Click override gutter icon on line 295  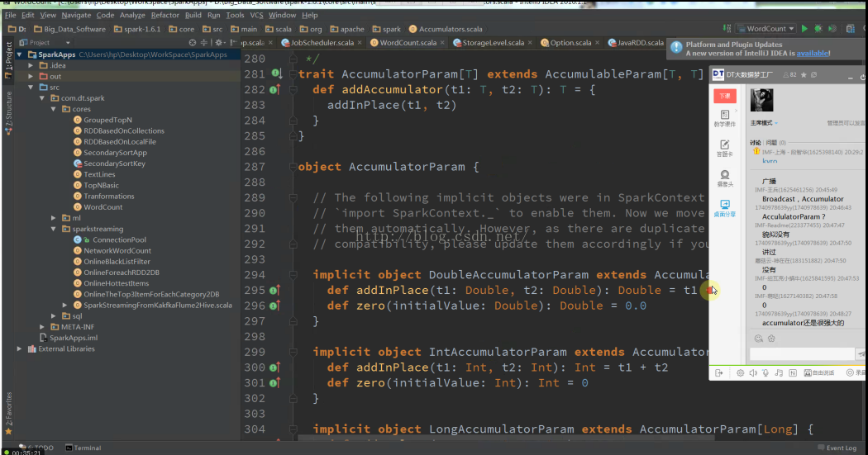(x=274, y=290)
